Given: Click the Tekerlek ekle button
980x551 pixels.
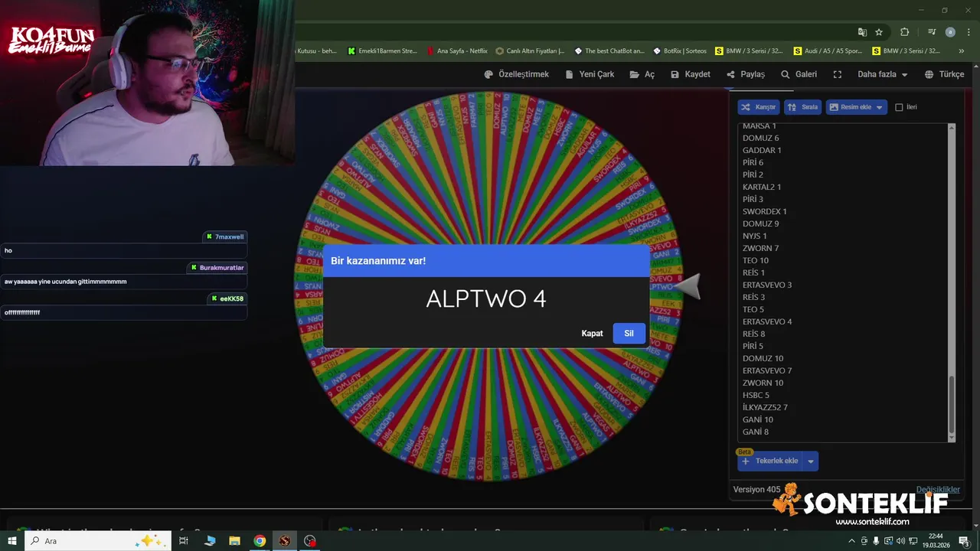Looking at the screenshot, I should 769,461.
